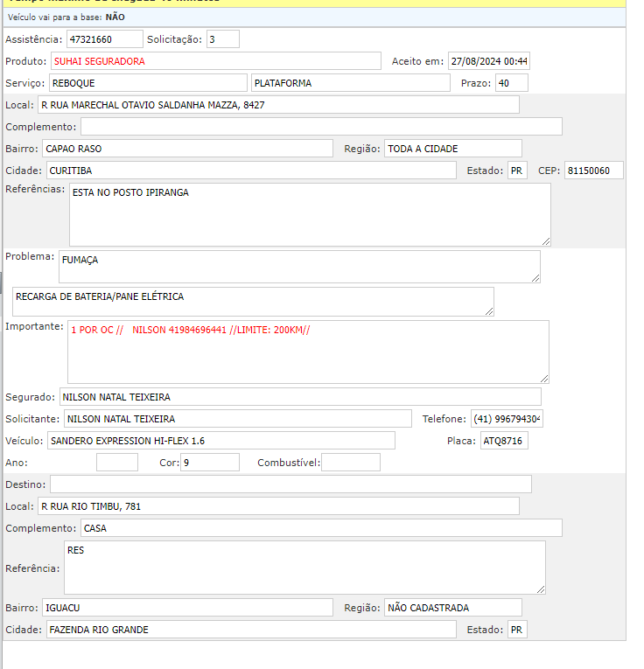This screenshot has height=669, width=644.
Task: Grab the Referências text area resize handle
Action: click(x=546, y=240)
